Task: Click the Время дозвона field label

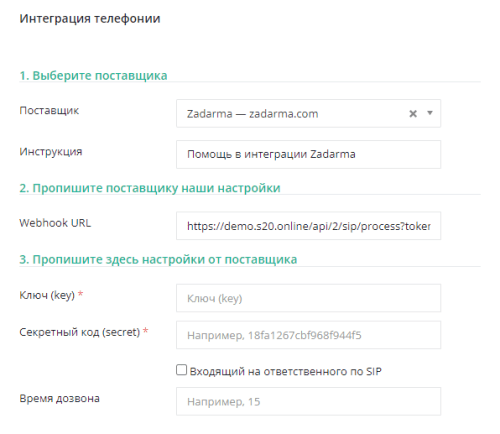Action: pos(59,398)
